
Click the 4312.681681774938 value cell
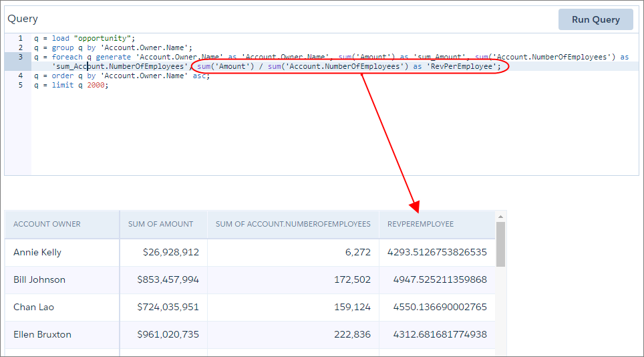coord(437,334)
